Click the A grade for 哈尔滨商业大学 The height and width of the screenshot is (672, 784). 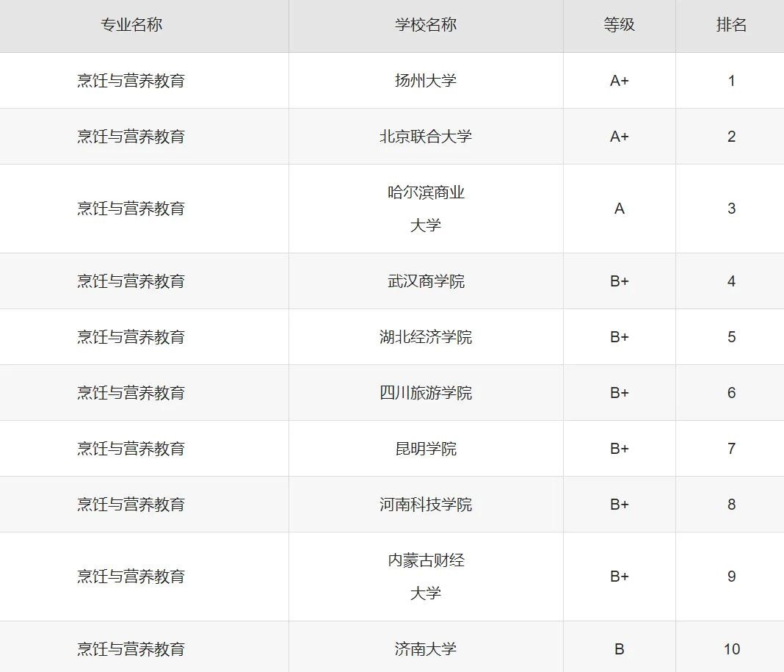[x=619, y=209]
